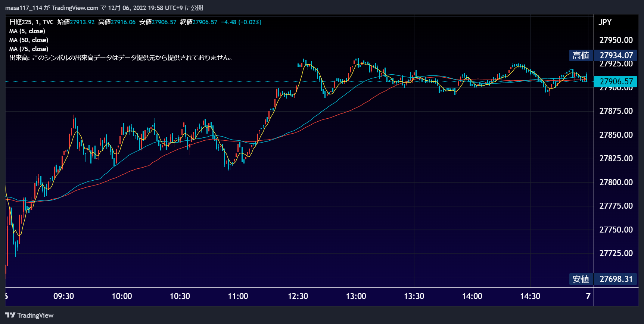Viewport: 644px width, 324px height.
Task: Click the 27800.00 price axis label
Action: click(x=616, y=182)
